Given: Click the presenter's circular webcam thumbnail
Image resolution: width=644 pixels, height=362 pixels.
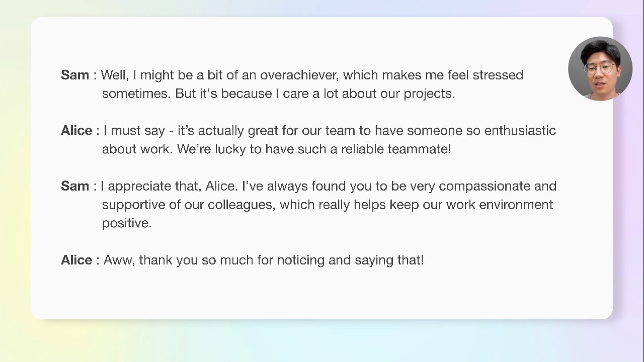Looking at the screenshot, I should [x=600, y=68].
